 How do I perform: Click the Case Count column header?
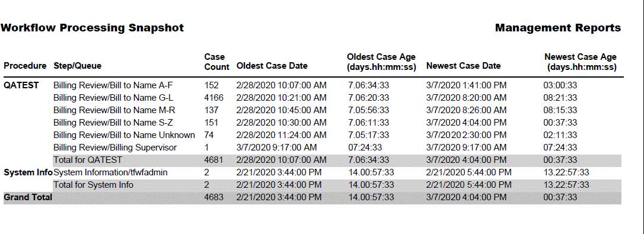pos(216,62)
